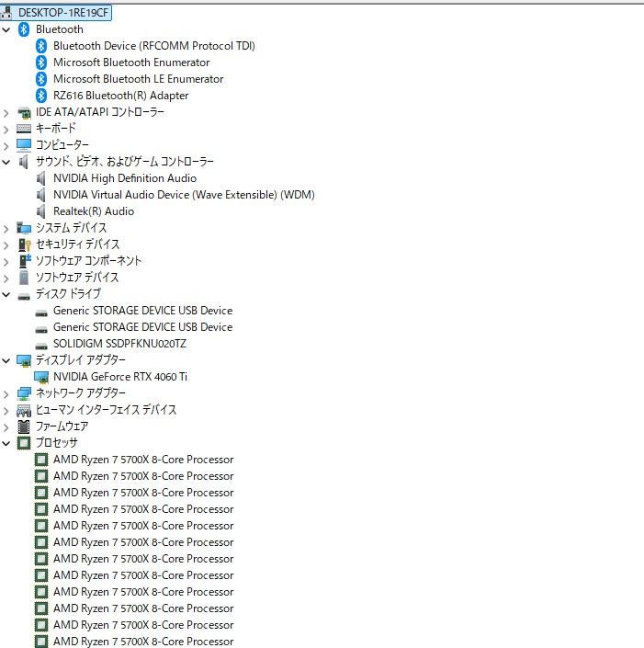
Task: Click the SOLIDIGM SSDPFKNU020TZ drive icon
Action: [x=41, y=346]
